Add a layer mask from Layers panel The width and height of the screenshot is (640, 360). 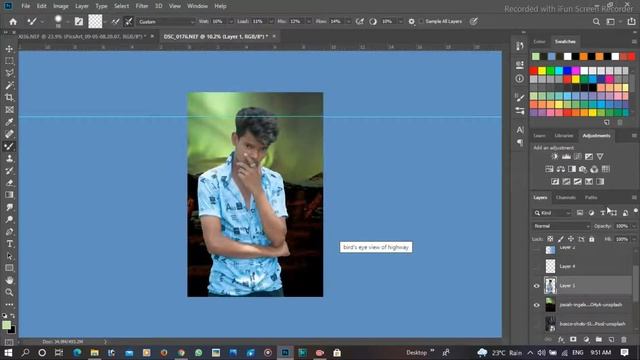573,339
